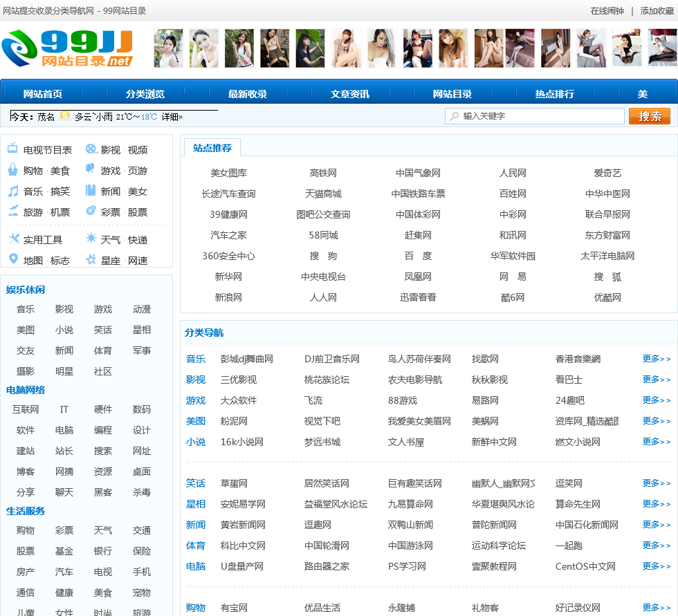Focus the 输入关键字 search field

534,116
